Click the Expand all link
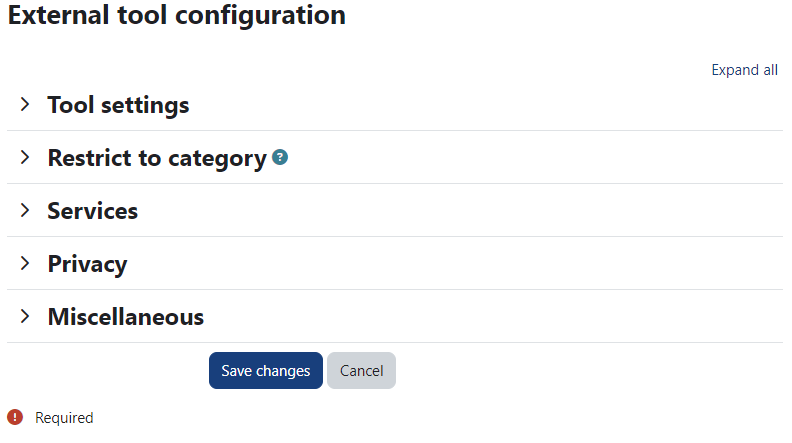Screen dimensions: 792x443 [x=745, y=70]
